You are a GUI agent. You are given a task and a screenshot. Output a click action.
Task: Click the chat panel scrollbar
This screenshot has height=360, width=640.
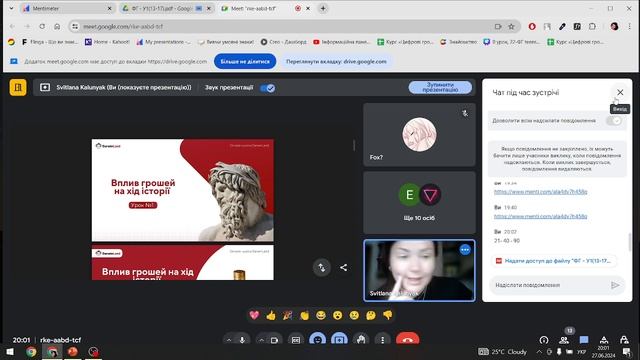[630, 242]
